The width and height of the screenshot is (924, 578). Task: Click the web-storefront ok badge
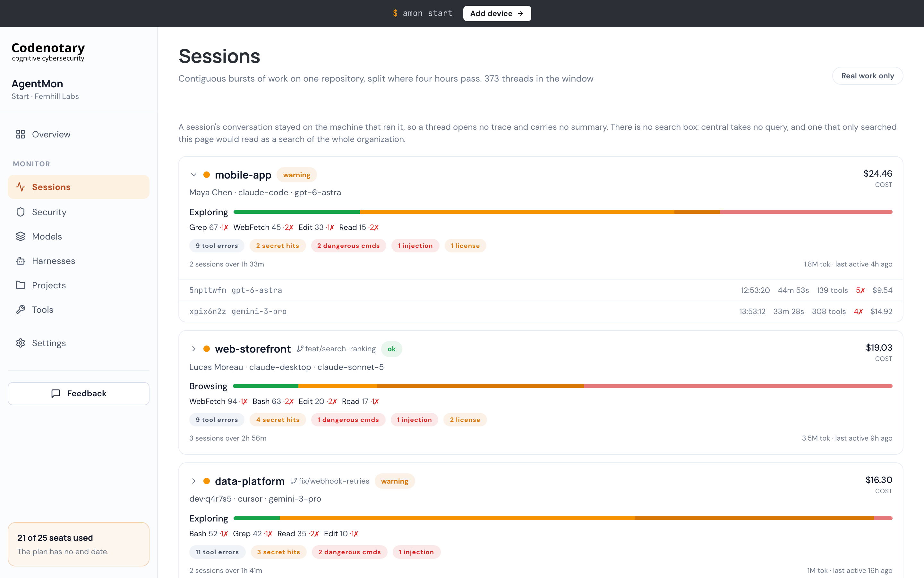point(392,349)
